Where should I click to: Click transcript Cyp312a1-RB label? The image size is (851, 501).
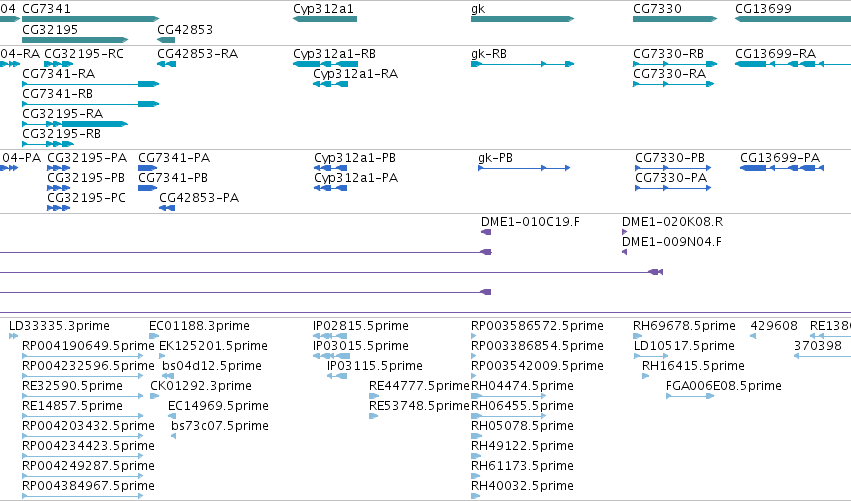pos(334,54)
